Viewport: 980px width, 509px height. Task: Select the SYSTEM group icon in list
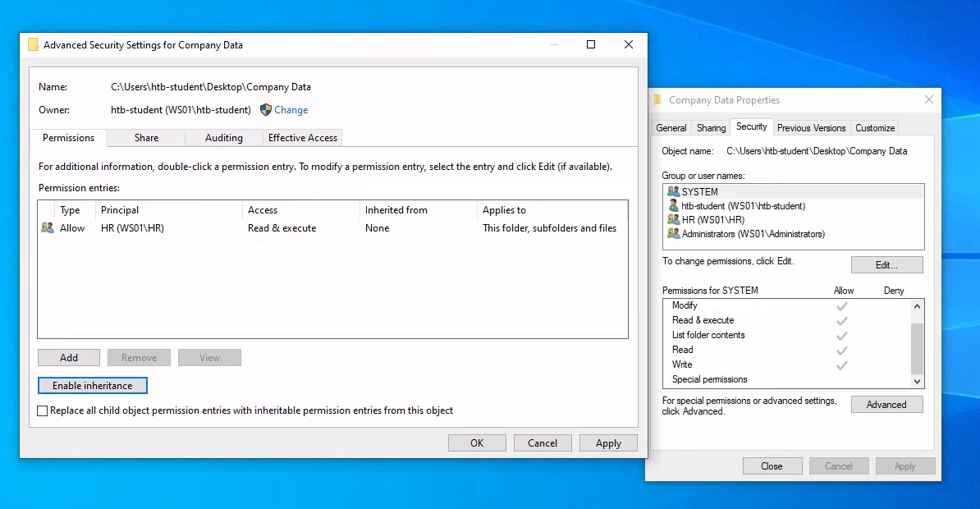point(673,191)
